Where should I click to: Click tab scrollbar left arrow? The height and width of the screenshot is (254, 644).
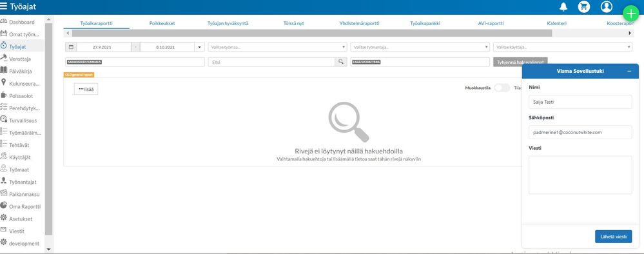click(67, 33)
